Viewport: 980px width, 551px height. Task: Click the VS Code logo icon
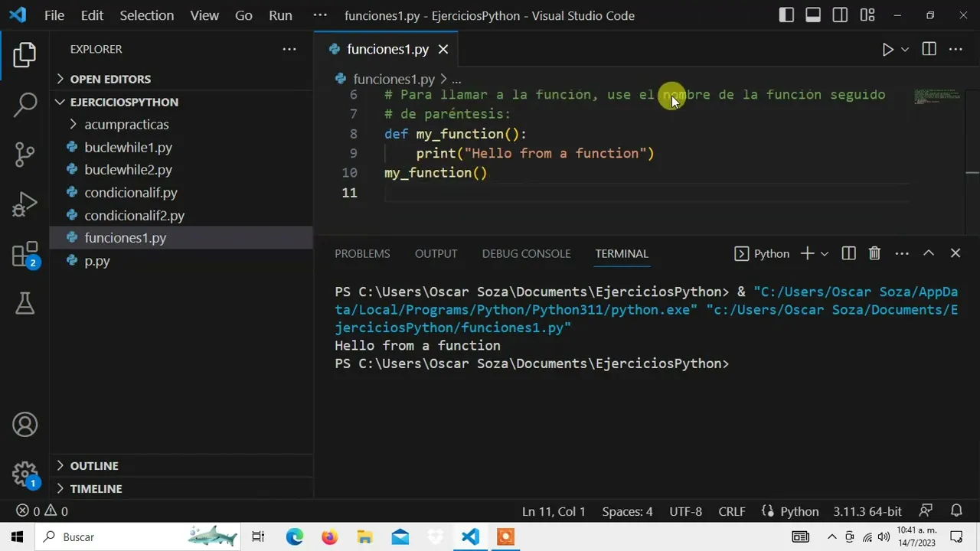click(x=17, y=15)
